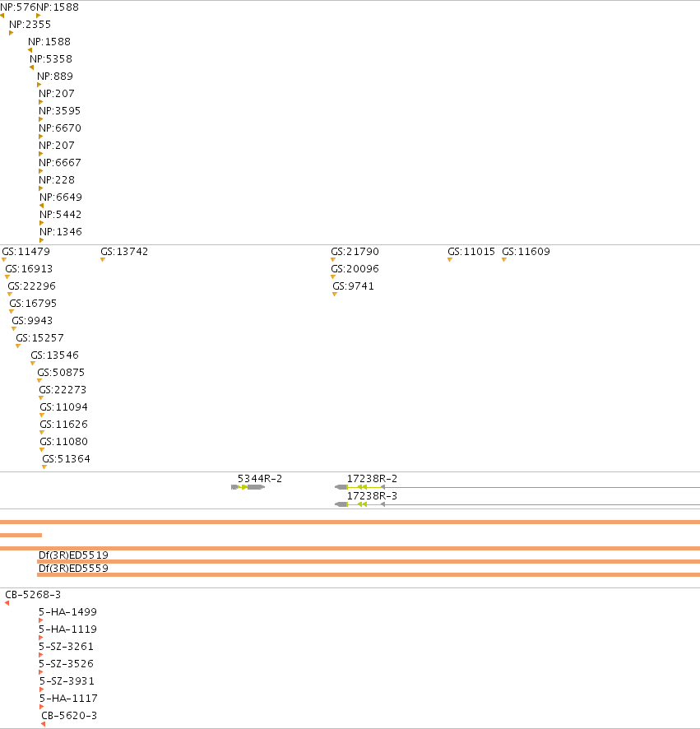Click the NP:5442 label

pos(60,214)
